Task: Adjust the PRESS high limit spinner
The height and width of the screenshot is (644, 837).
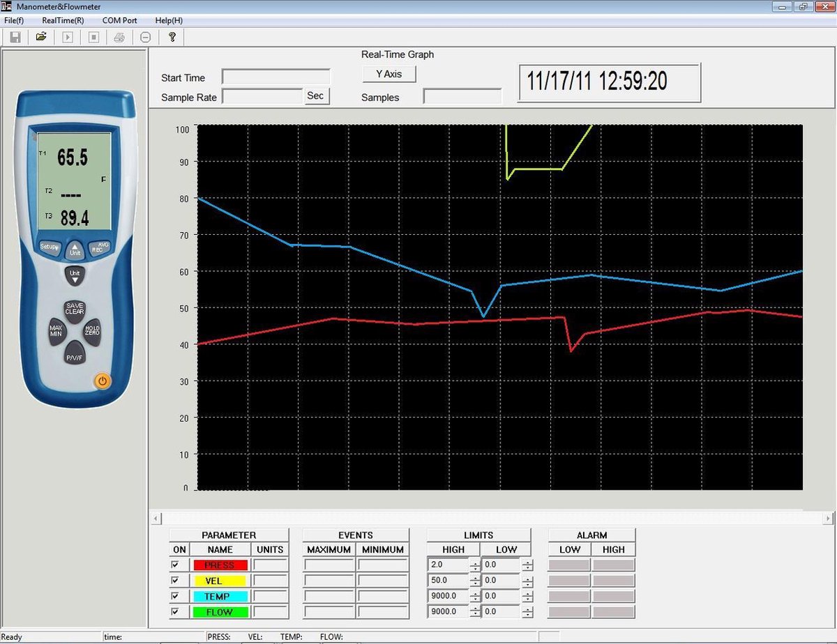Action: [x=475, y=565]
